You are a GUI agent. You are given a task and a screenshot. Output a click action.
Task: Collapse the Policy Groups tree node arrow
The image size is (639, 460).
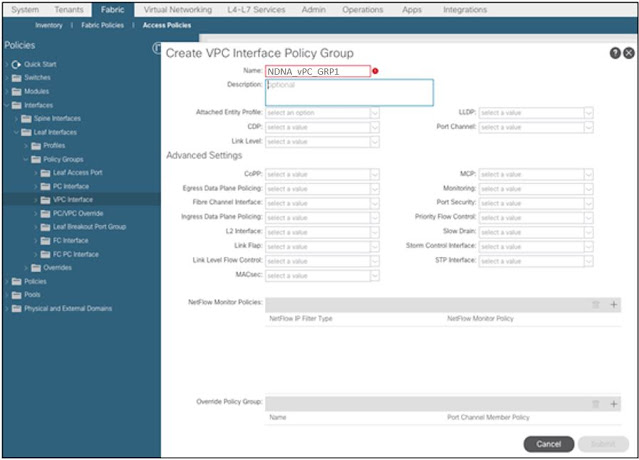click(26, 159)
